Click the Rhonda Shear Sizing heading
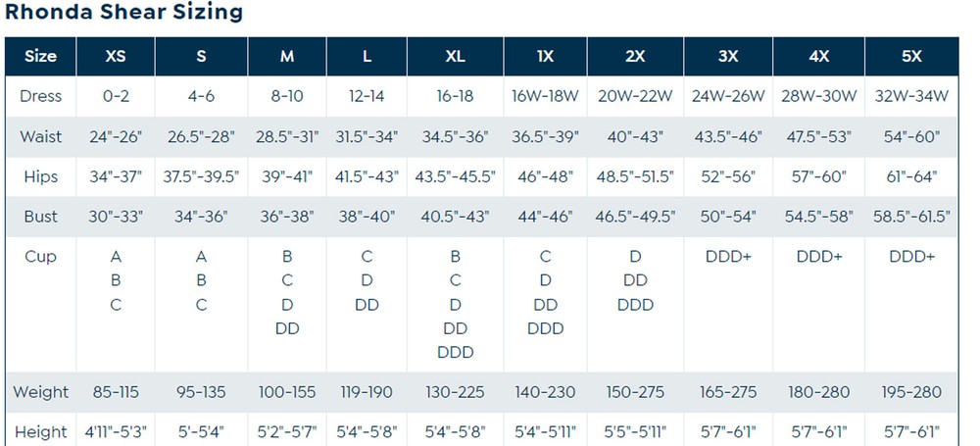 point(124,13)
